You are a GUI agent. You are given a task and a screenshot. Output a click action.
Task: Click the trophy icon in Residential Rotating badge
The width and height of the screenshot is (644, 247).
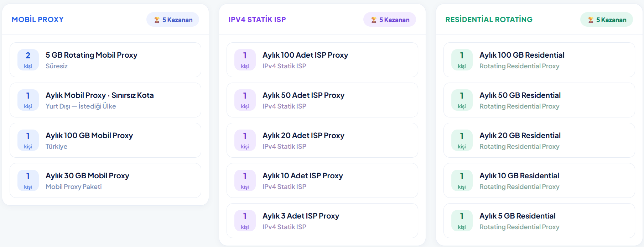[591, 20]
